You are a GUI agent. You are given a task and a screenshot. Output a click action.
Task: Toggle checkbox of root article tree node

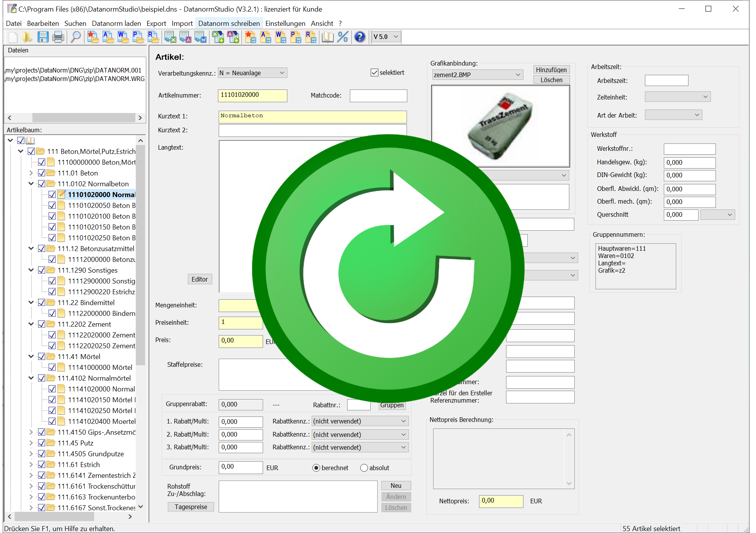pyautogui.click(x=21, y=140)
